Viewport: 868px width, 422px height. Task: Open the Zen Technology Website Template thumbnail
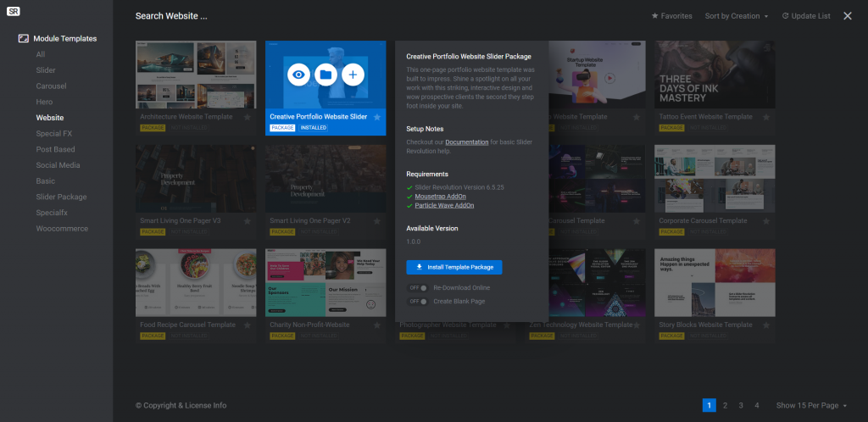point(597,283)
